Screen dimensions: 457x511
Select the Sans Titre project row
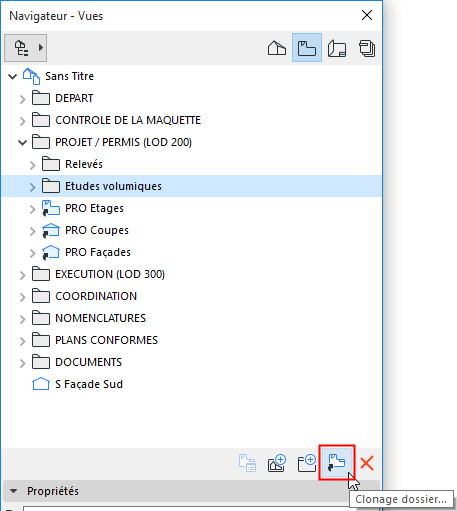pos(191,76)
